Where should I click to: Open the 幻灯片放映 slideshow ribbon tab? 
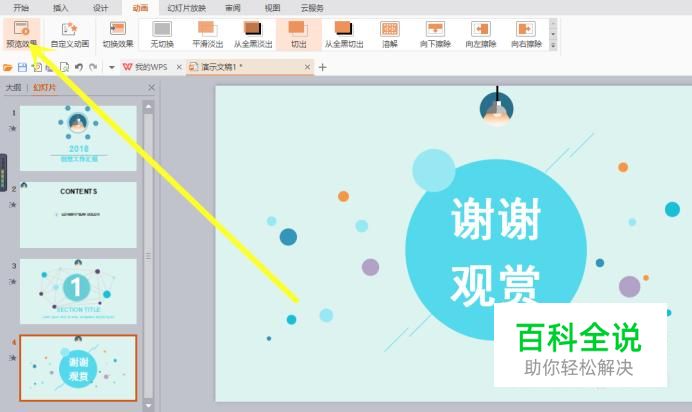click(186, 7)
